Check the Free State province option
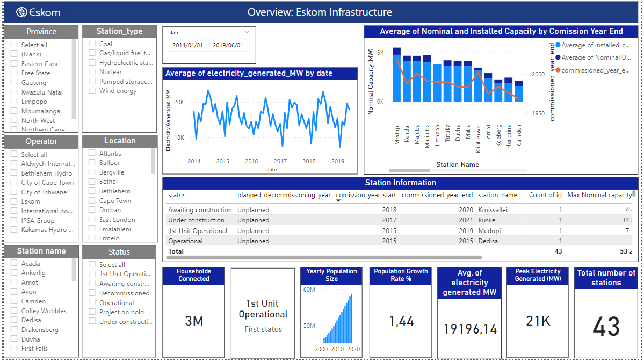 [15, 73]
